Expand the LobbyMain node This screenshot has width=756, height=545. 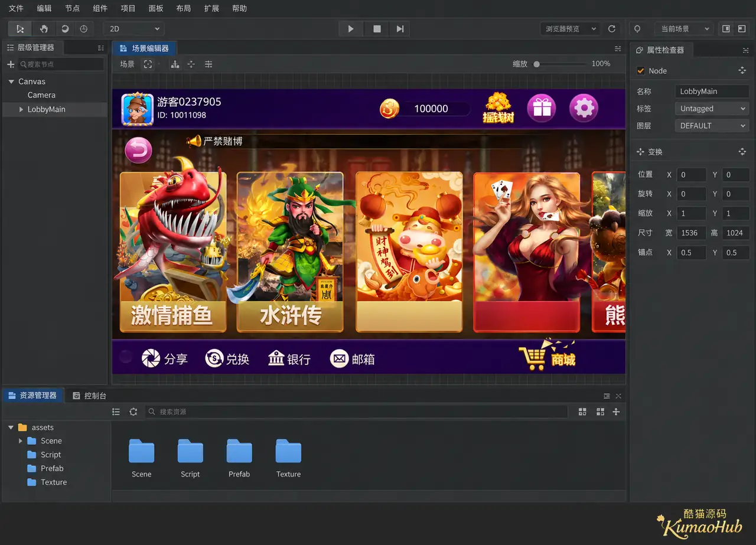(x=21, y=109)
